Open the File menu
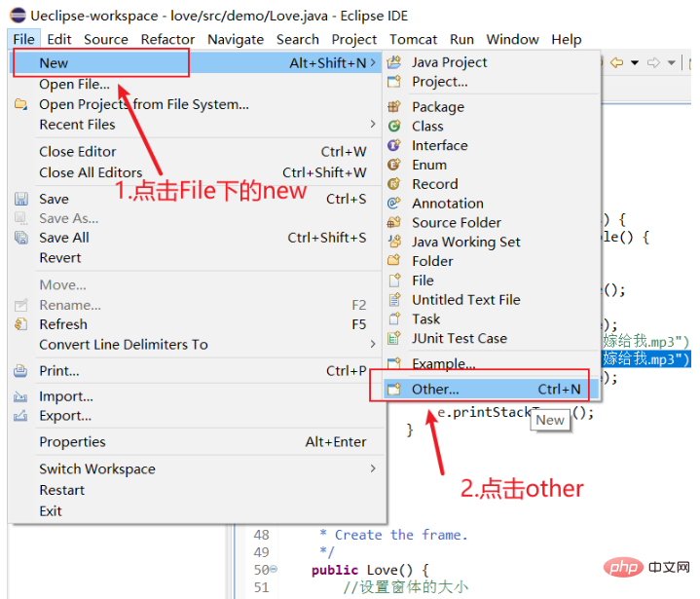Image resolution: width=700 pixels, height=599 pixels. 23,39
